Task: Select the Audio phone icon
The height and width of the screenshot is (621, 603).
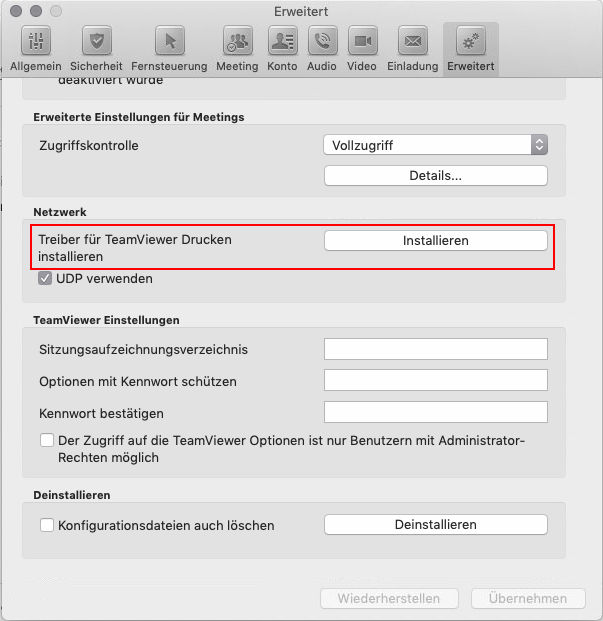Action: (323, 41)
